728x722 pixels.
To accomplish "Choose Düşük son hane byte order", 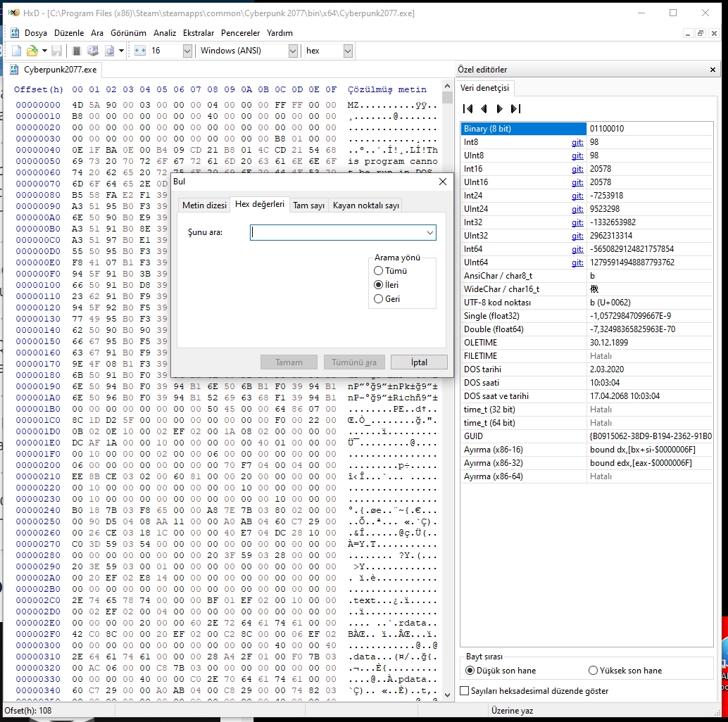I will pos(501,671).
